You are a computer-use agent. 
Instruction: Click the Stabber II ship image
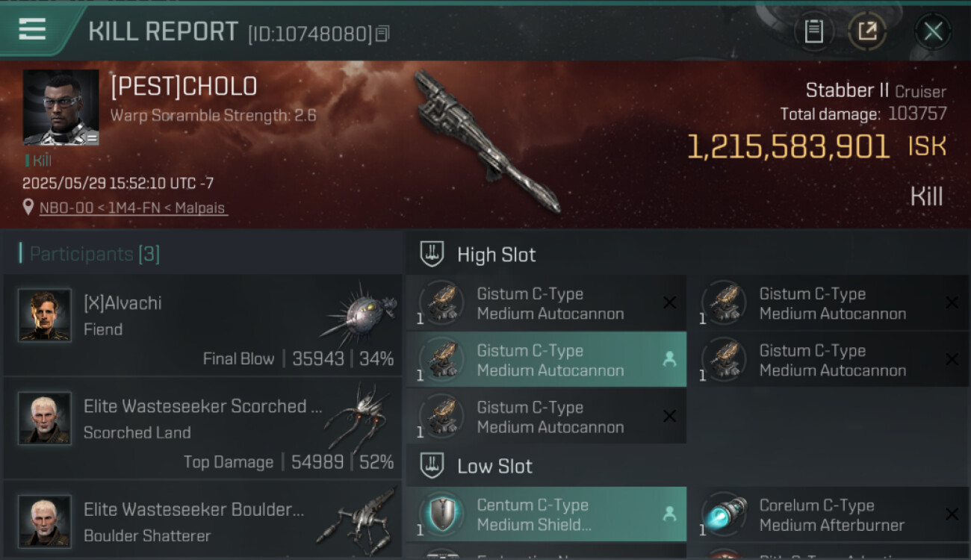[x=487, y=142]
